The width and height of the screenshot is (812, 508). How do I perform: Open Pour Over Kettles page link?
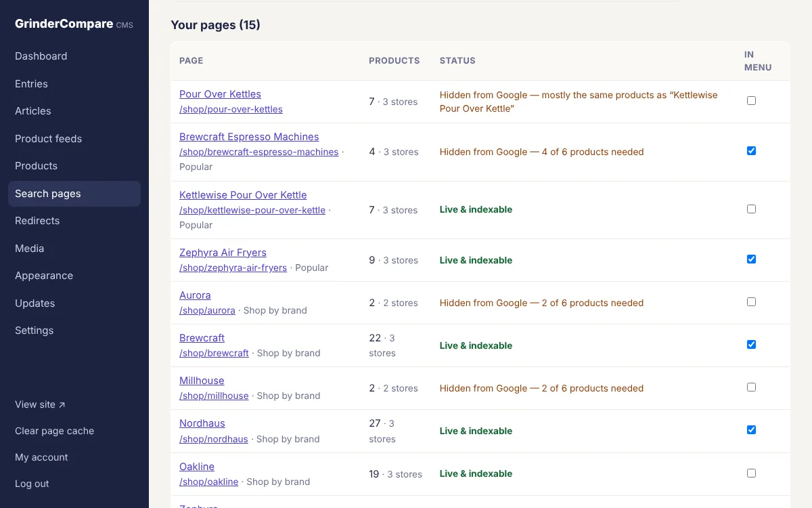pos(220,94)
